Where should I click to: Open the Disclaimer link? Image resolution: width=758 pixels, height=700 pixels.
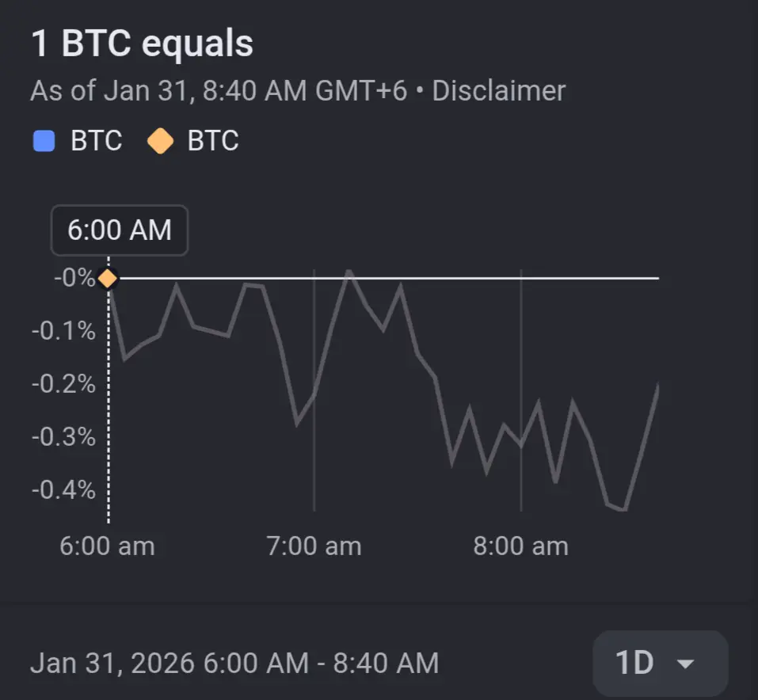pos(498,91)
